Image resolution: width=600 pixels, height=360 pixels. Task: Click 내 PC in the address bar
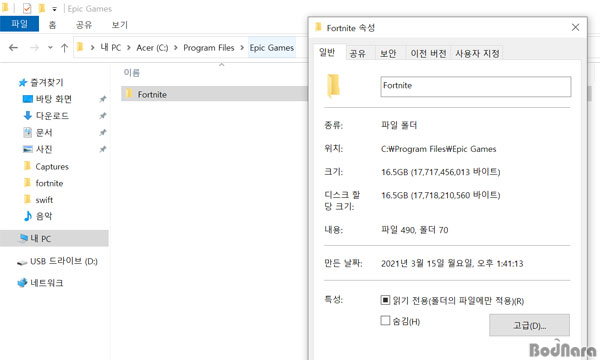111,48
